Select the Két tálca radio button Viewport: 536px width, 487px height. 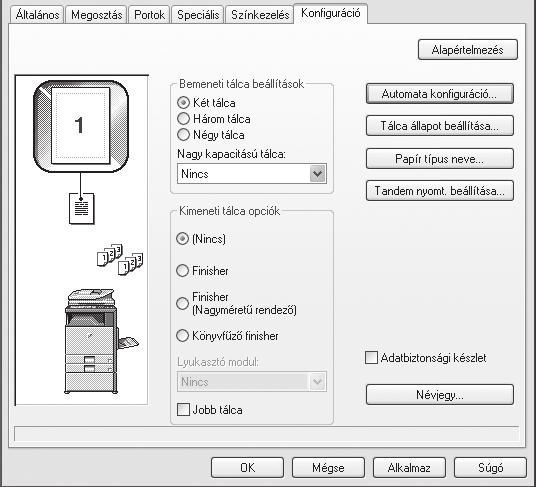(183, 103)
